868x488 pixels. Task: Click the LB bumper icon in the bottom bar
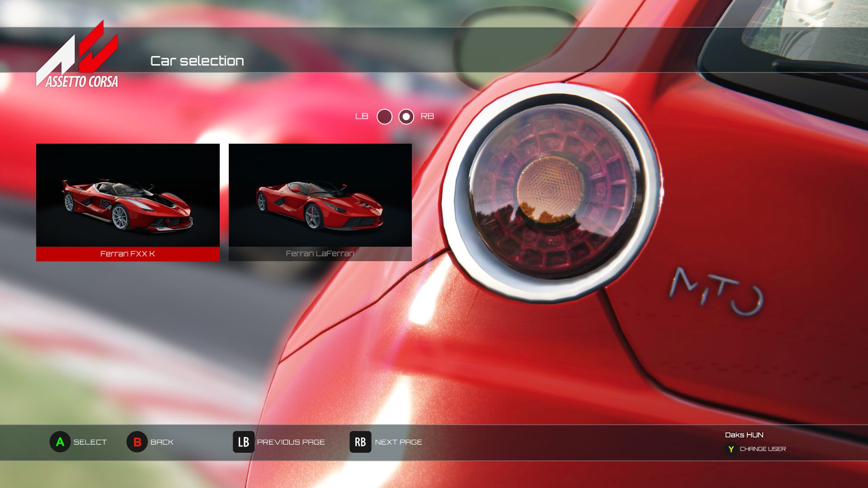[243, 442]
